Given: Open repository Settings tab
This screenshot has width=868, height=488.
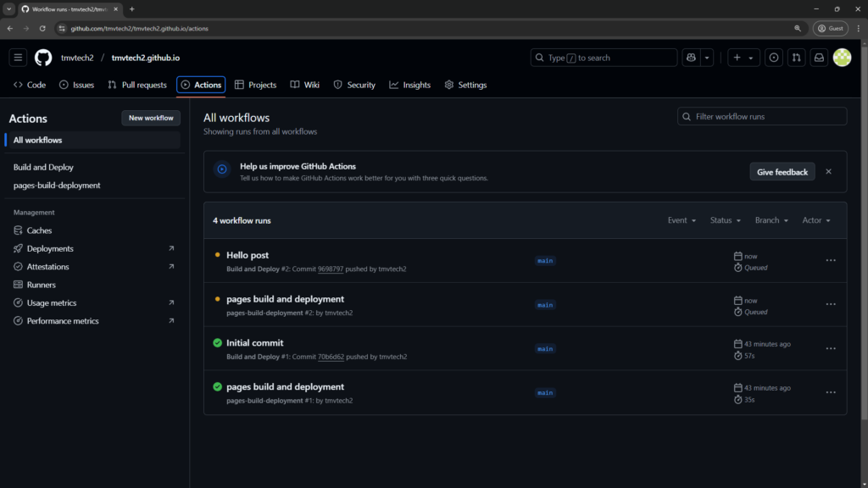Looking at the screenshot, I should point(465,85).
